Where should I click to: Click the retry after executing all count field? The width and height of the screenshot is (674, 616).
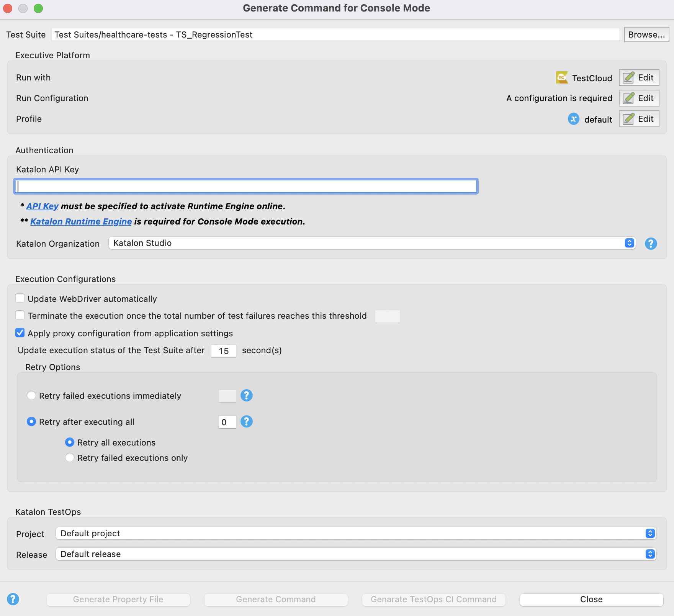click(227, 422)
